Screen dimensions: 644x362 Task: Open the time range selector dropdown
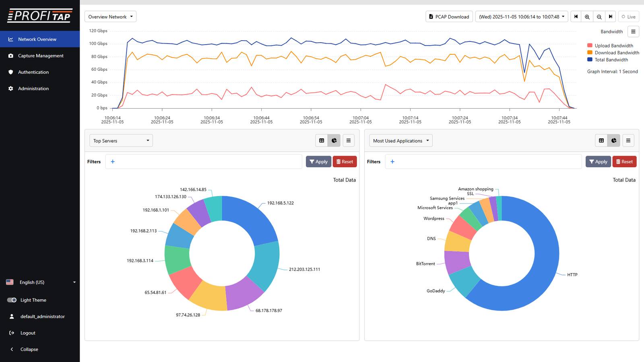(521, 16)
